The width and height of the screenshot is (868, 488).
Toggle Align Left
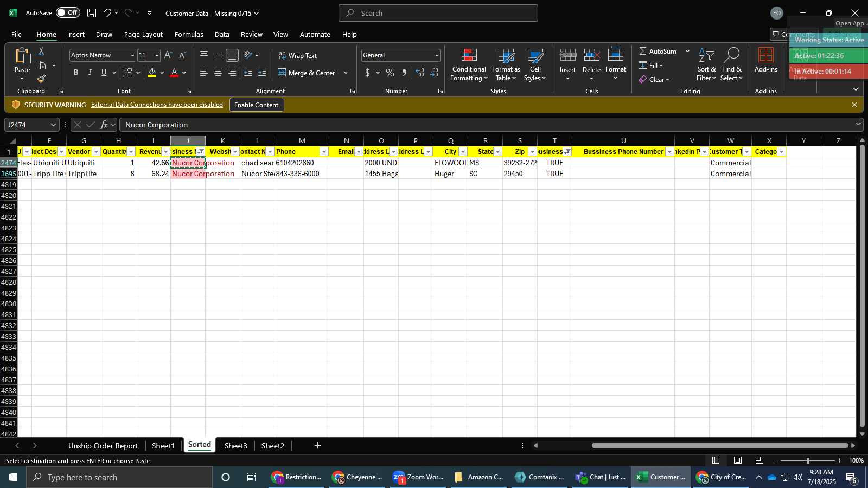pyautogui.click(x=204, y=73)
